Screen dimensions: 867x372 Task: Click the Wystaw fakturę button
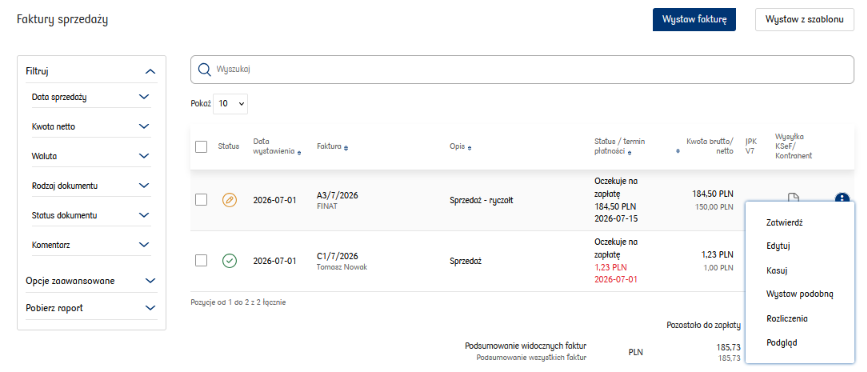tap(694, 19)
